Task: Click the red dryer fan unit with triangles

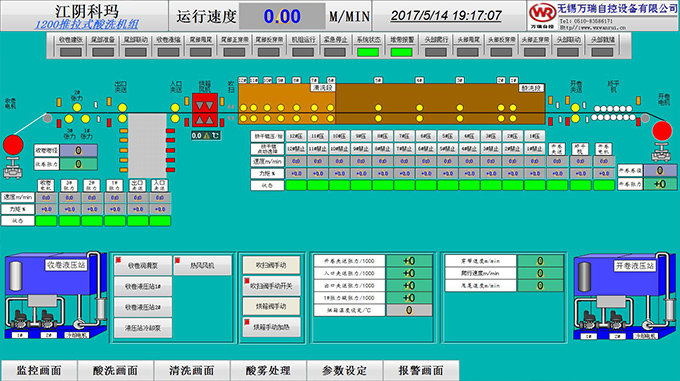Action: tap(205, 110)
